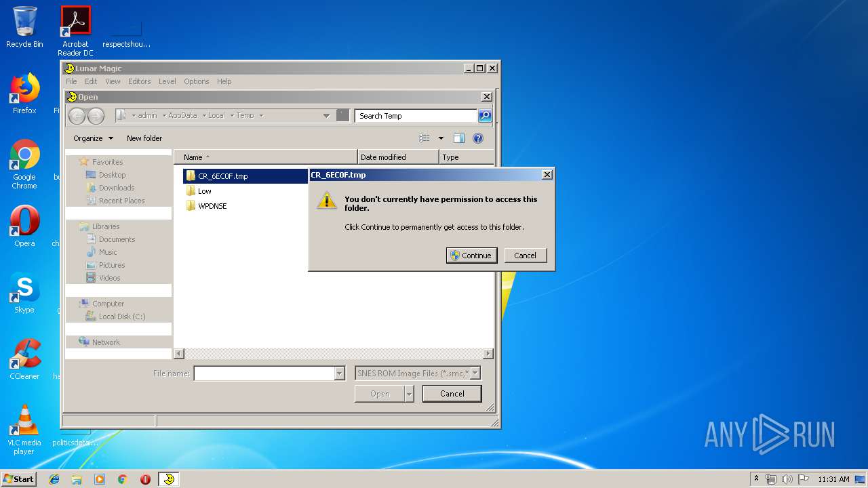Viewport: 868px width, 488px height.
Task: Click the Forward navigation button
Action: pos(96,116)
